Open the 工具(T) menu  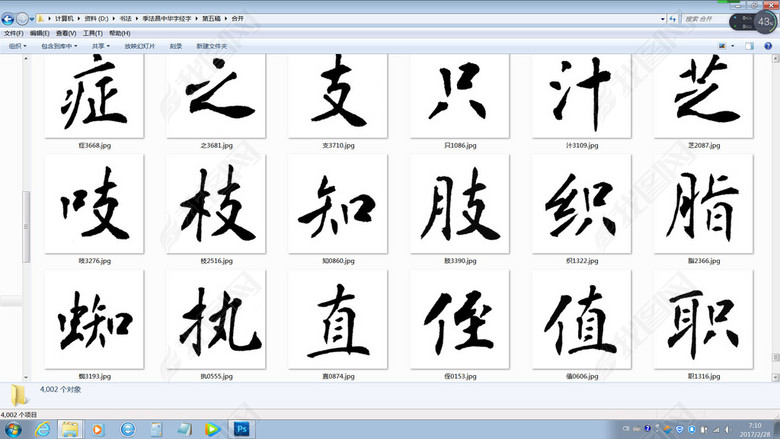click(92, 33)
